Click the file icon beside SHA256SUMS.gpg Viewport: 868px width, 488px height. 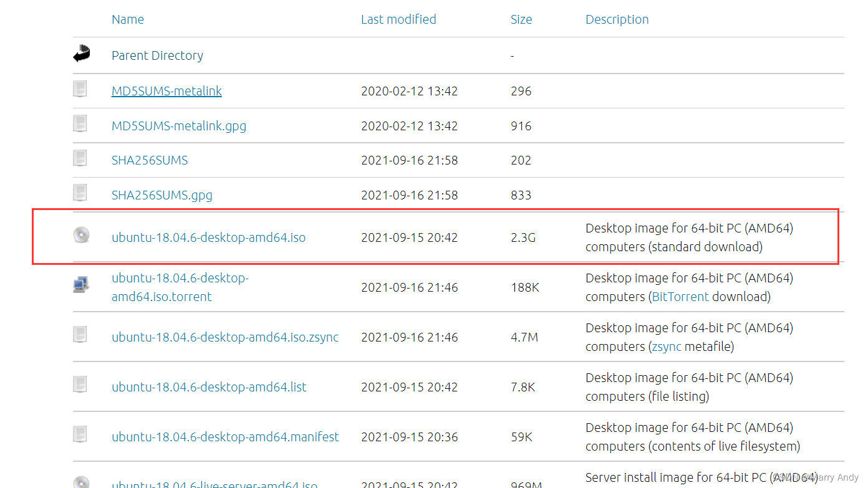pos(80,193)
